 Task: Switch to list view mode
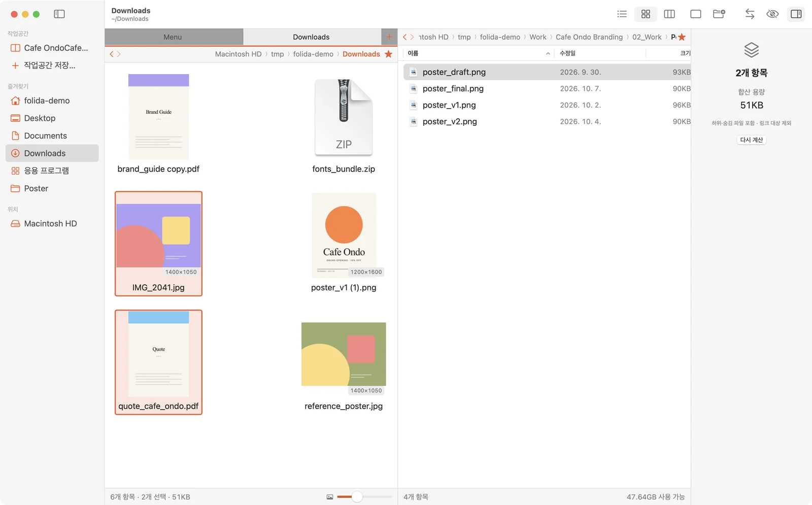(622, 14)
